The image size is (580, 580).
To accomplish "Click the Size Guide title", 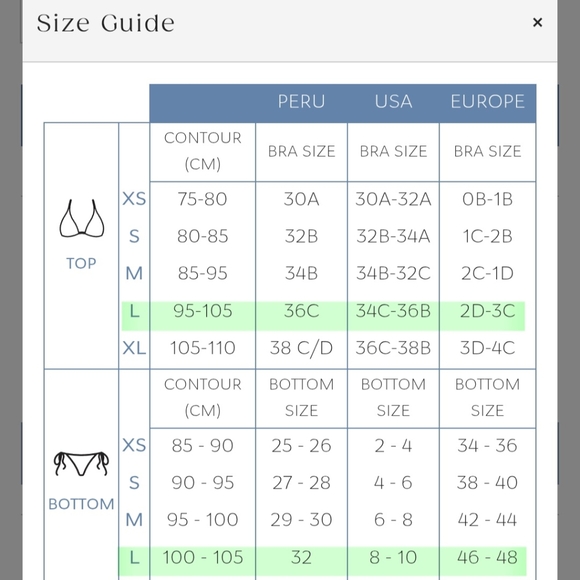I will point(105,23).
